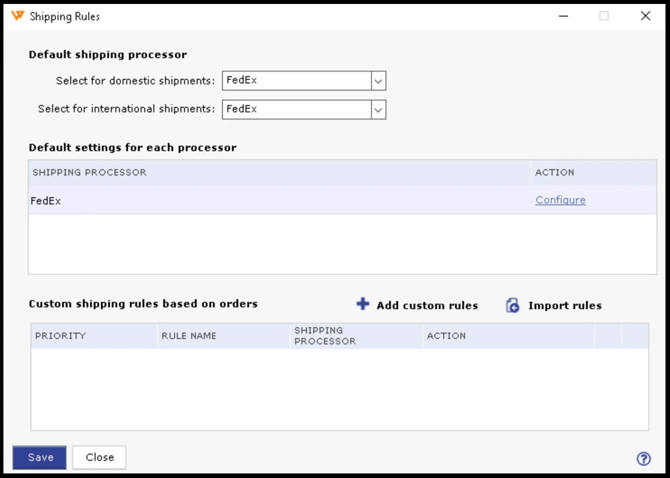Click the international shipments FedEx combo box

click(x=296, y=109)
